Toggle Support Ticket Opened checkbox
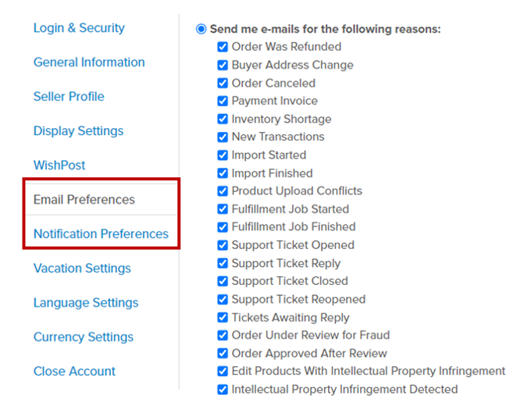 [223, 245]
